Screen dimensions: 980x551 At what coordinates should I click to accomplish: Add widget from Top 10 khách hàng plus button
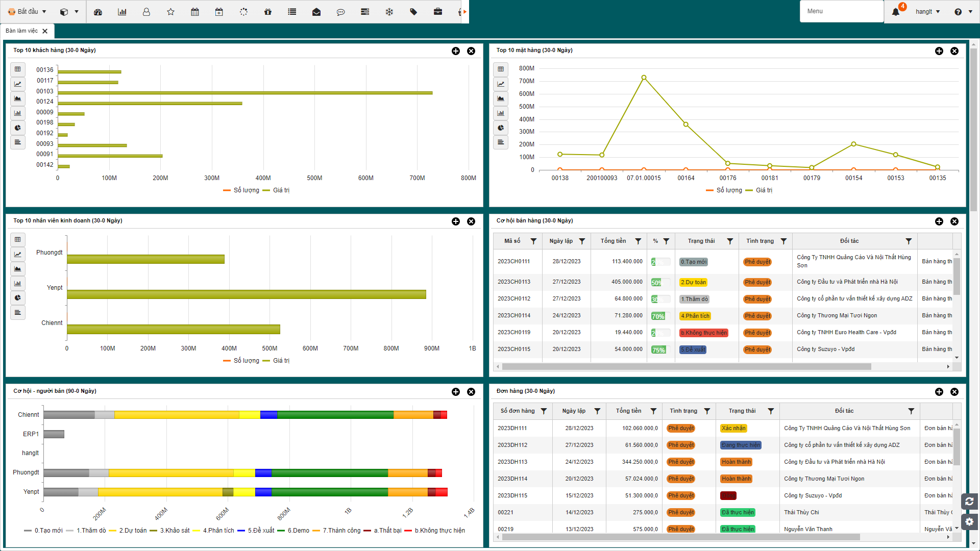456,51
